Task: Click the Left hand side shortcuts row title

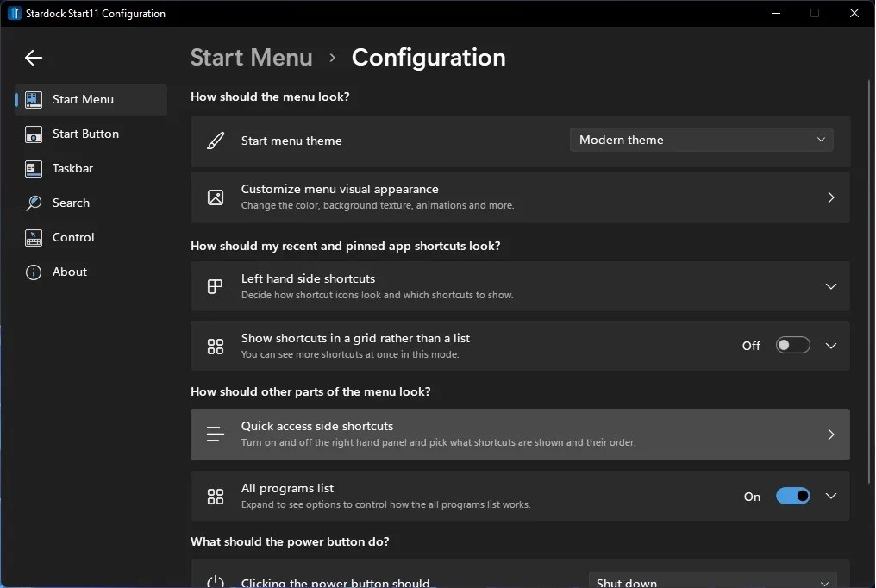Action: point(308,278)
